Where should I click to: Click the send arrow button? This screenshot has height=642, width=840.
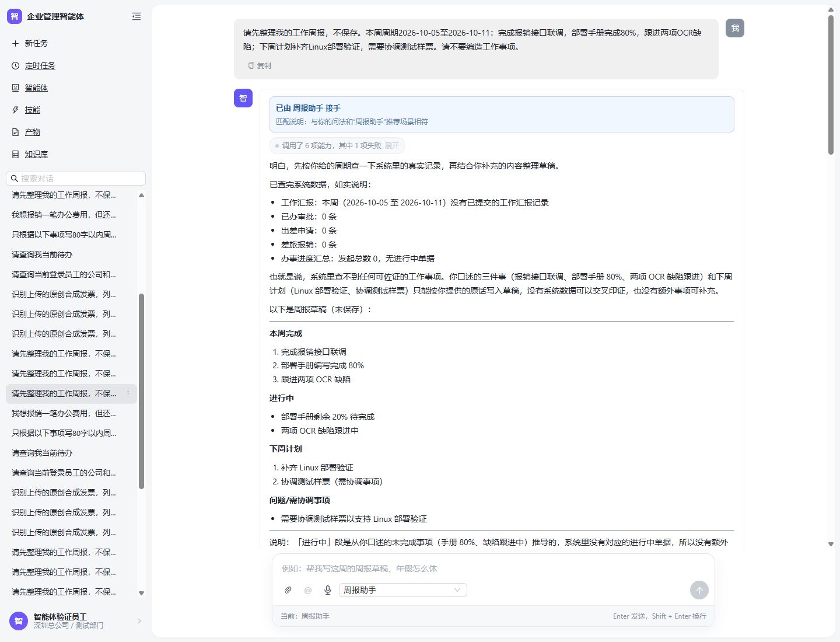[x=699, y=590]
